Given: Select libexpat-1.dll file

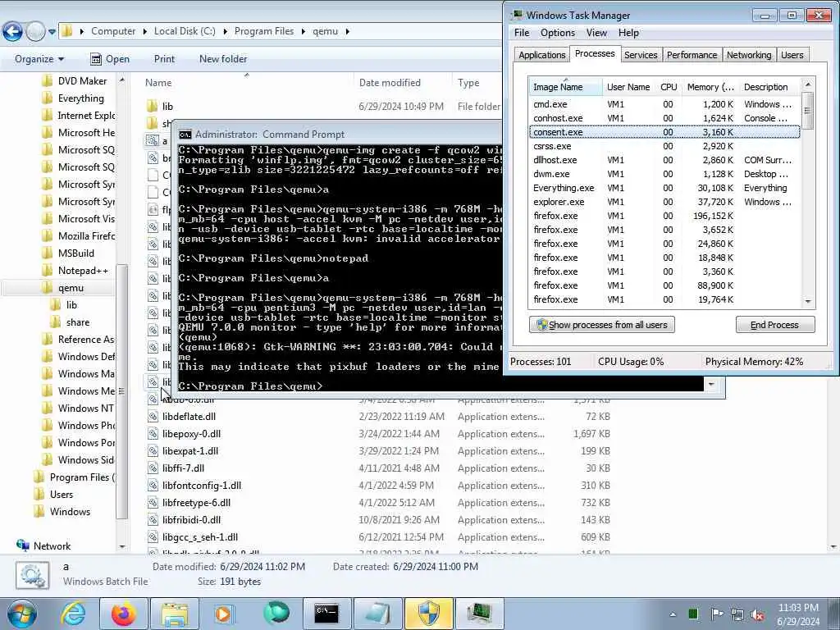Looking at the screenshot, I should [x=190, y=451].
